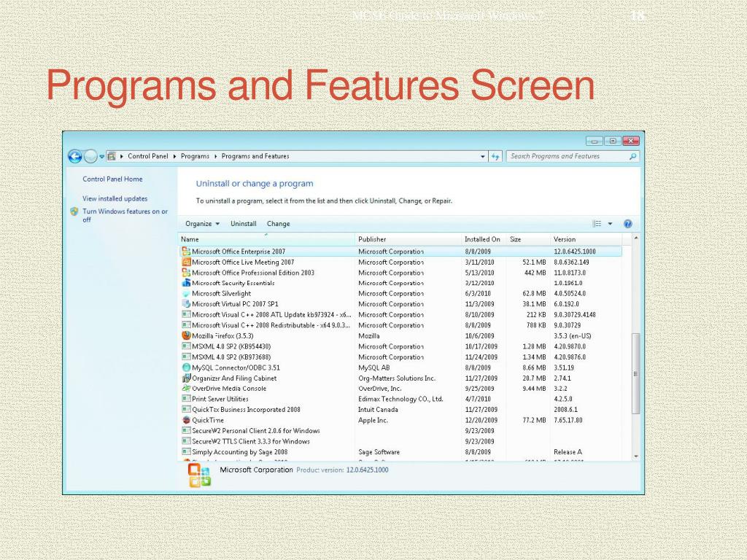Viewport: 747px width, 560px height.
Task: Click MSXML 4.0 SP2 (KB954430) icon
Action: click(186, 346)
